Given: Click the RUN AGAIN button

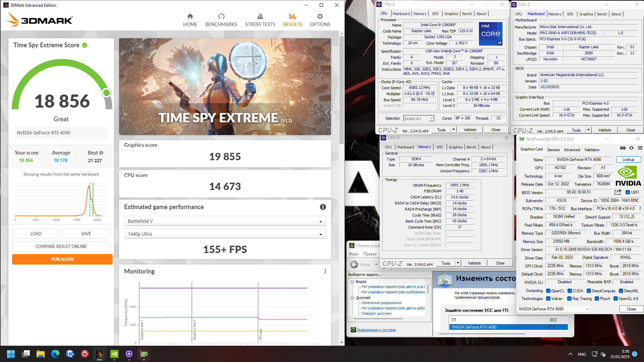Looking at the screenshot, I should pos(62,259).
